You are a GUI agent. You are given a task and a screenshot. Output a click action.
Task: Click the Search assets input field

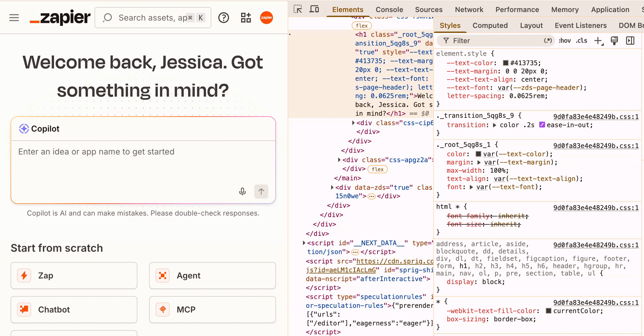153,18
